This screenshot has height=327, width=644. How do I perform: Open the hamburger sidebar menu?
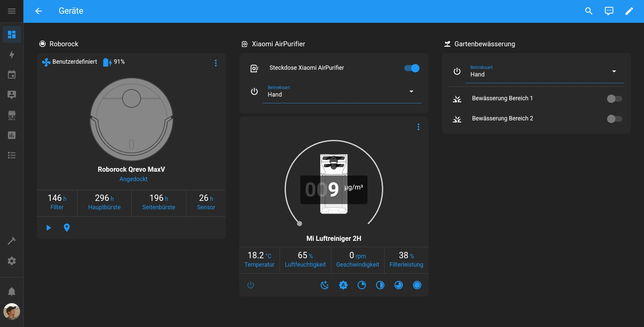coord(12,11)
